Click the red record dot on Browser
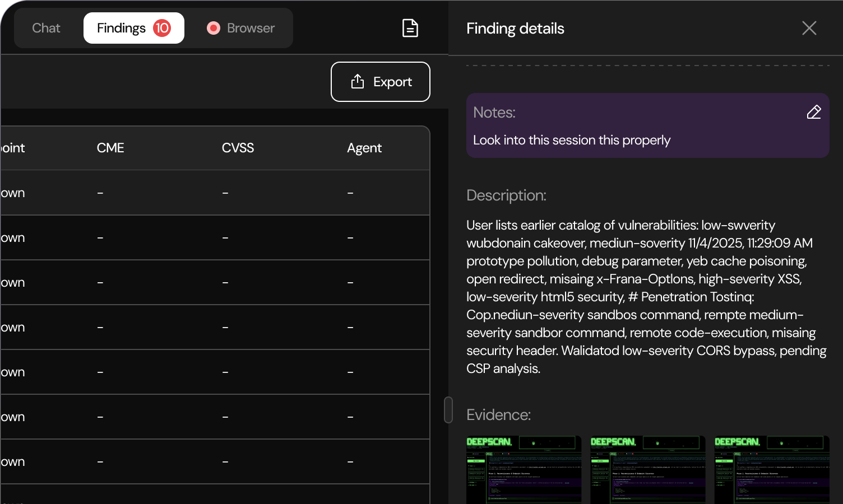 tap(213, 28)
